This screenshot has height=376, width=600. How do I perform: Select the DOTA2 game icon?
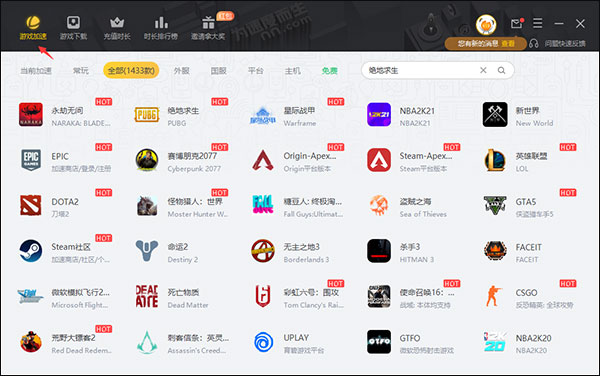pyautogui.click(x=31, y=205)
